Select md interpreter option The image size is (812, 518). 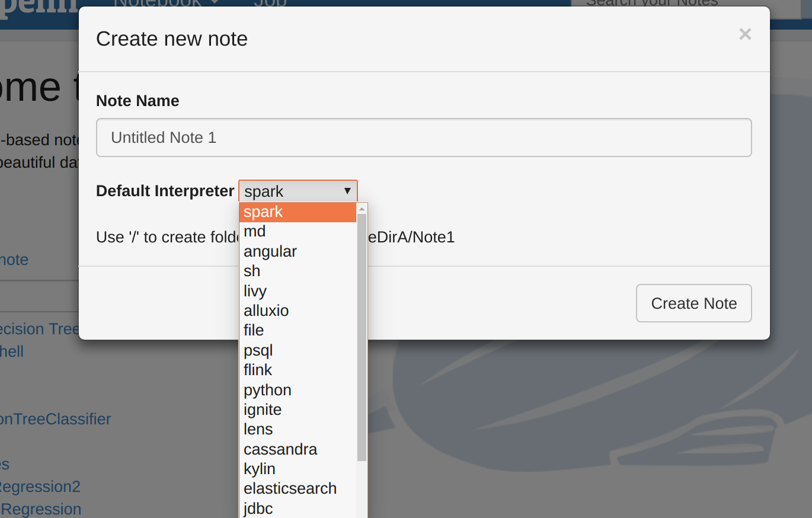tap(298, 232)
